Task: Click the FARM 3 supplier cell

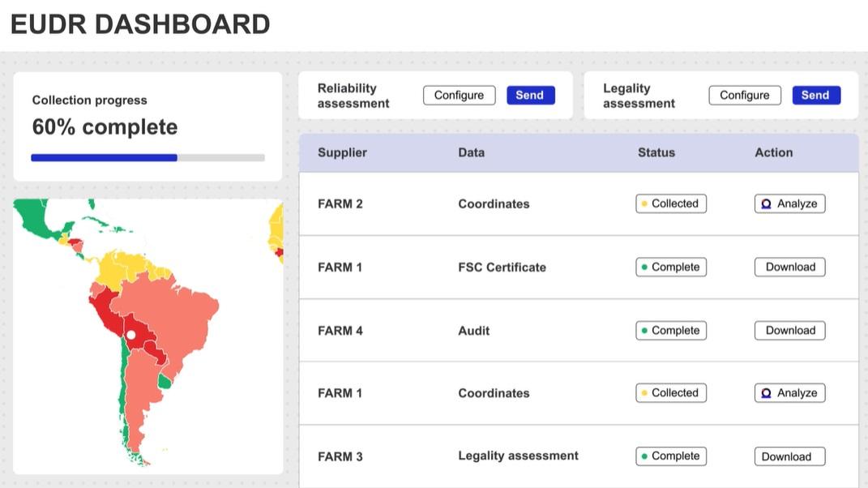Action: pyautogui.click(x=340, y=456)
